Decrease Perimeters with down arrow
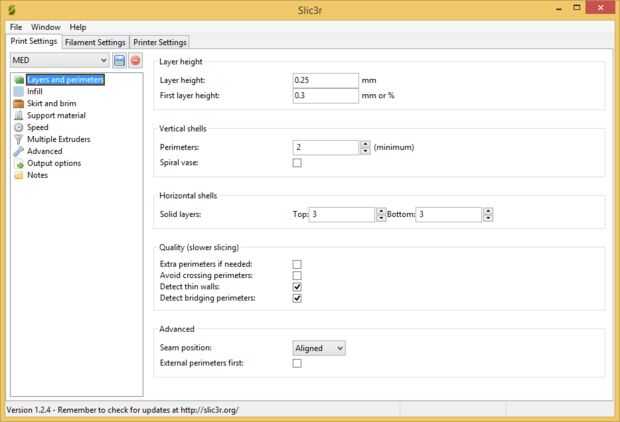The width and height of the screenshot is (620, 422). tap(365, 151)
